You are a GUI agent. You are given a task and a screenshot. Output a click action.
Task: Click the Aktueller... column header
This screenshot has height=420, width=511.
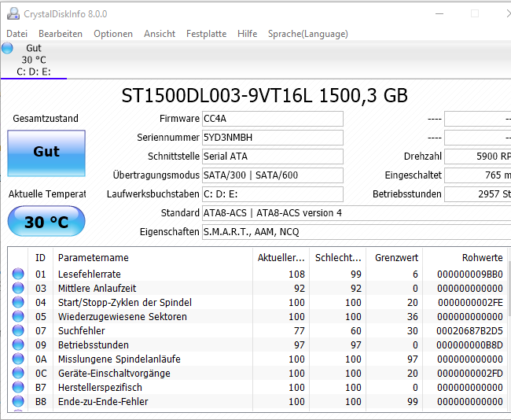[281, 258]
